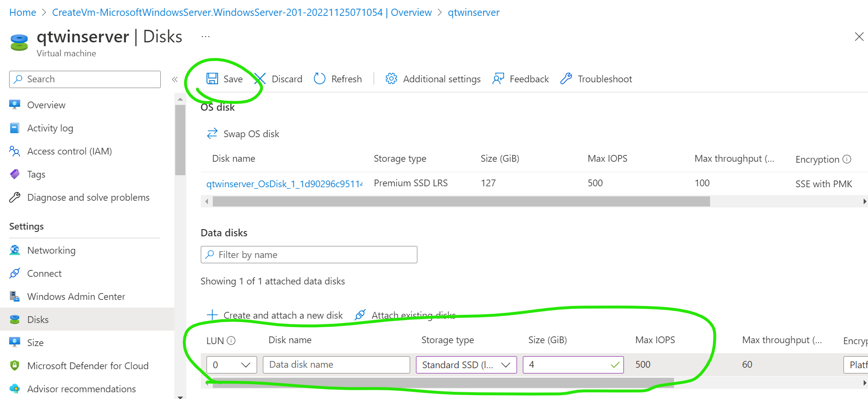Screen dimensions: 868x399
Task: Click the Save disk icon
Action: click(212, 78)
